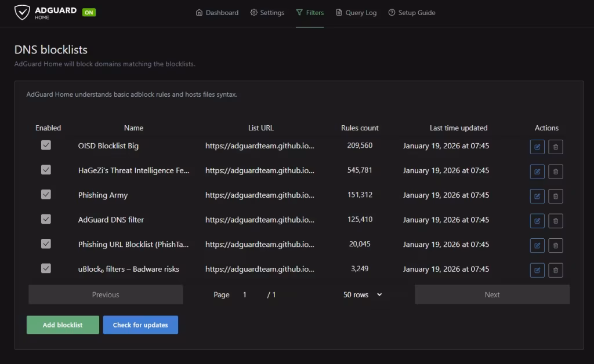
Task: Edit the OISD Blocklist Big entry
Action: click(537, 147)
